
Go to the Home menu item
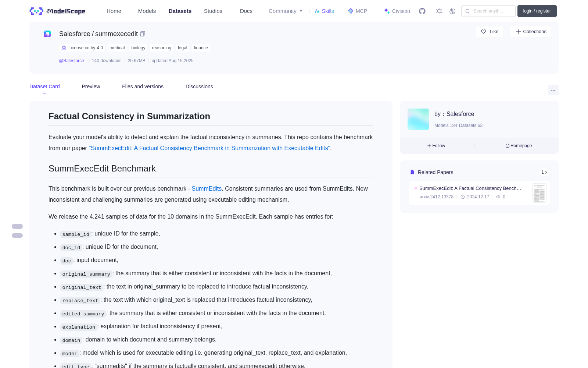click(114, 11)
